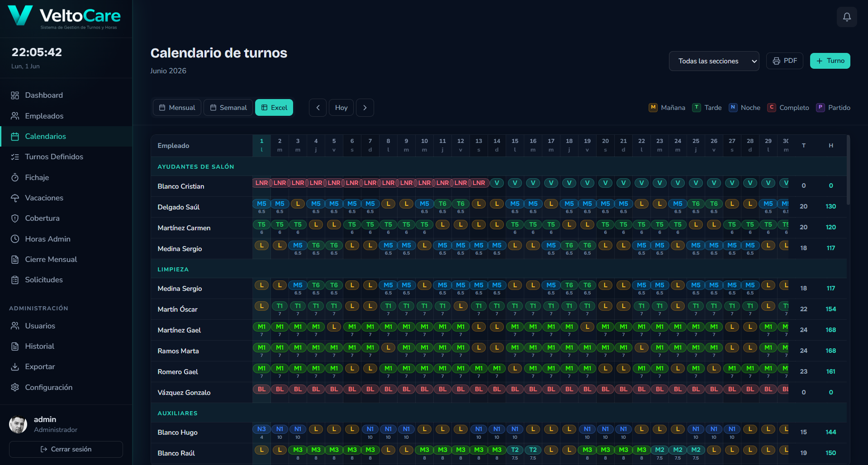Image resolution: width=868 pixels, height=465 pixels.
Task: Open Fichaje via its stopwatch icon
Action: tap(15, 178)
